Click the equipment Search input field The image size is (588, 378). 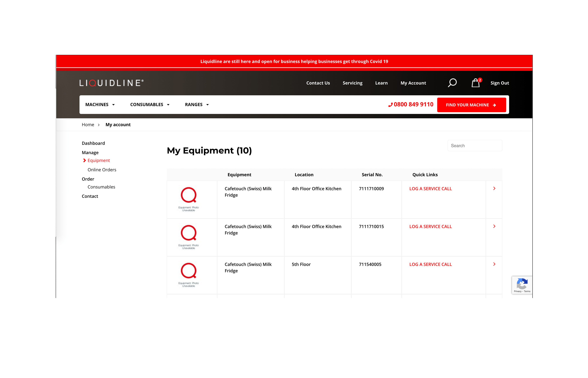(x=475, y=146)
